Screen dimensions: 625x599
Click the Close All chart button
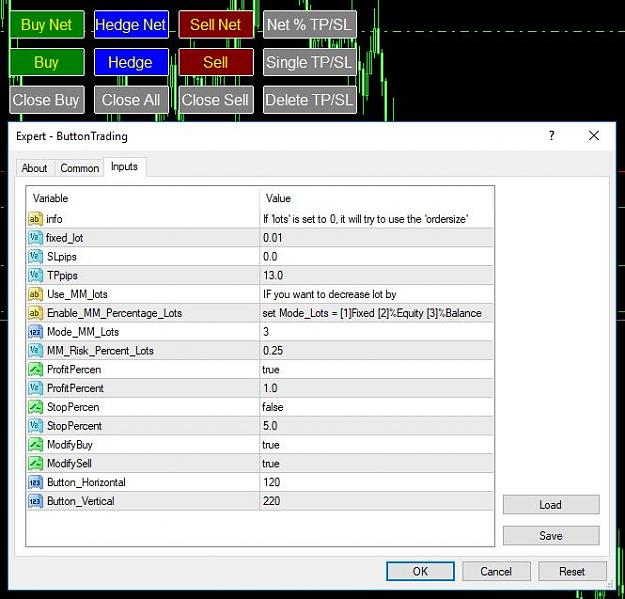(x=131, y=100)
